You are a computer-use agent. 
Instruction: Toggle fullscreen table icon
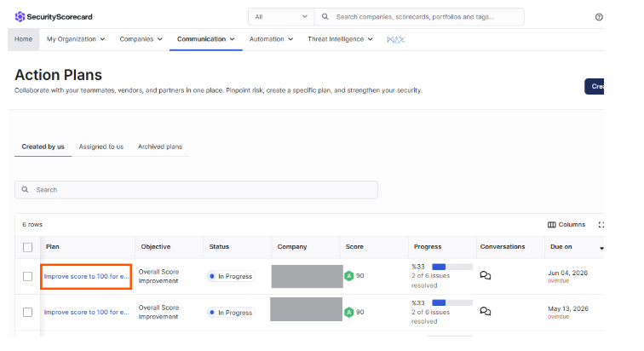click(601, 225)
